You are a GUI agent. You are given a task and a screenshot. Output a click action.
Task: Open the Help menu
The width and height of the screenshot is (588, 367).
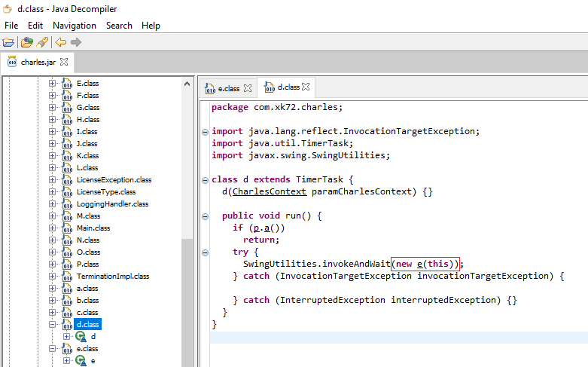click(x=151, y=26)
